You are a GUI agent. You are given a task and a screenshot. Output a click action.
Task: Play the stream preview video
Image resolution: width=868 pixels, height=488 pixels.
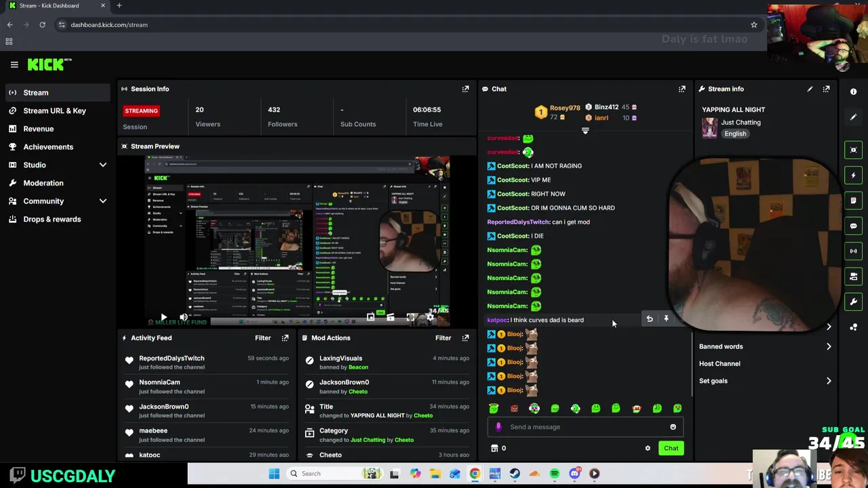pos(163,317)
